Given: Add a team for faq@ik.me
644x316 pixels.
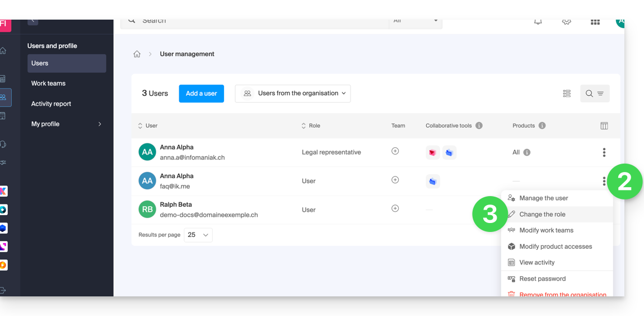Looking at the screenshot, I should pos(395,180).
